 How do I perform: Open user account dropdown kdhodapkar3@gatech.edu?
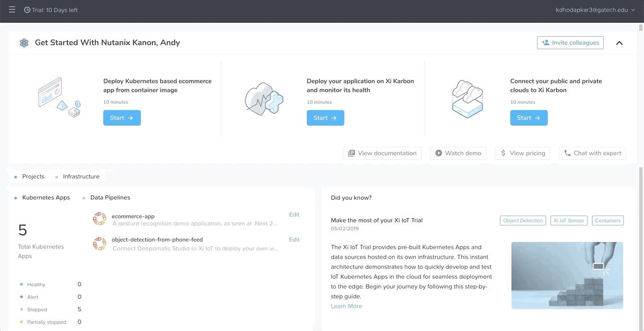(x=595, y=10)
